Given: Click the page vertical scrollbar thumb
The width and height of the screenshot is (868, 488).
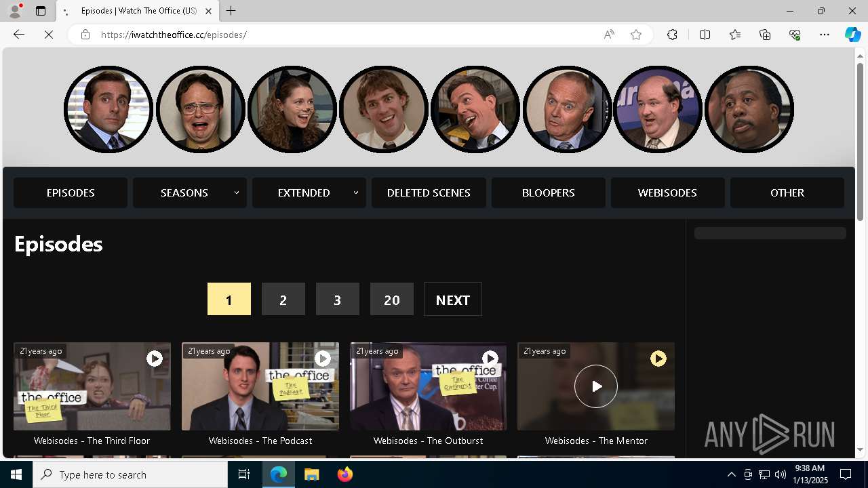Looking at the screenshot, I should pos(861,141).
